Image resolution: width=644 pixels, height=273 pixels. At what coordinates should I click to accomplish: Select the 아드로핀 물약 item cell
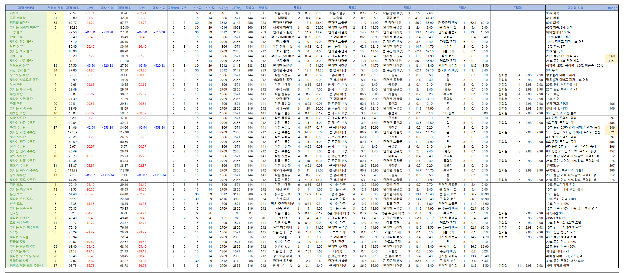click(x=19, y=65)
